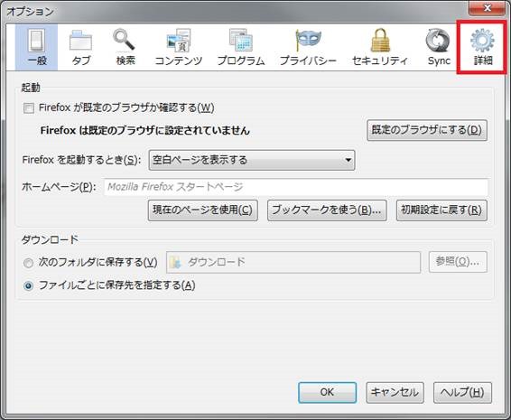Click ブックマークを使う button
The width and height of the screenshot is (511, 420).
click(327, 210)
